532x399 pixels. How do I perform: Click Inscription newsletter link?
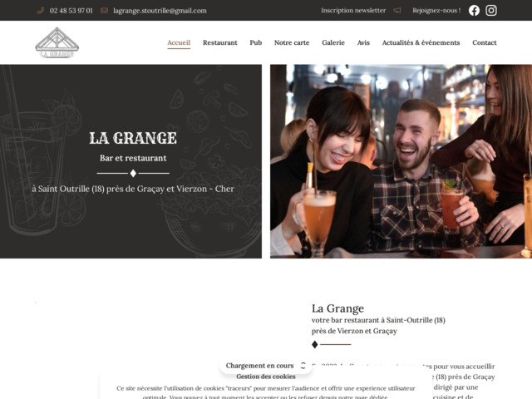353,11
